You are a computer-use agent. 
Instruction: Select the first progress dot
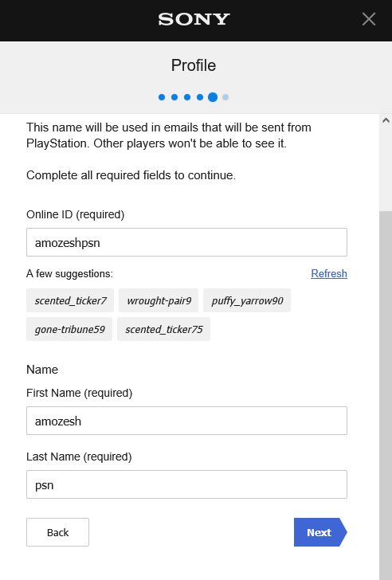tap(162, 97)
